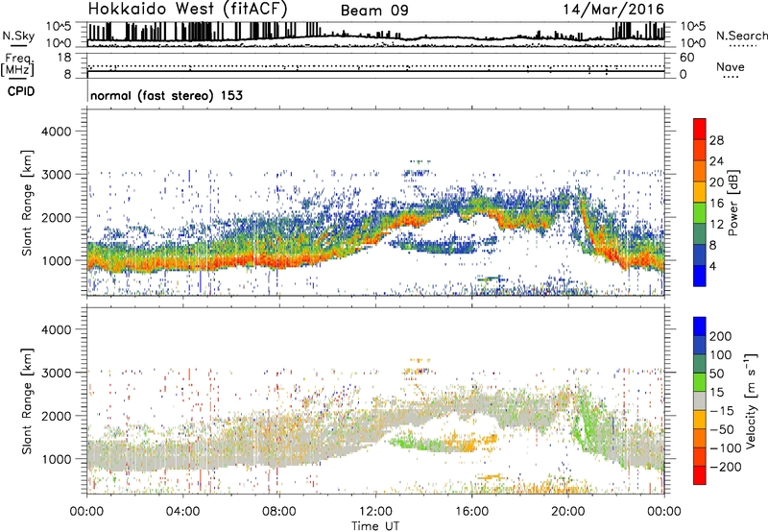Click the left '10^5' noise axis tick
This screenshot has height=532, width=768.
click(x=59, y=27)
